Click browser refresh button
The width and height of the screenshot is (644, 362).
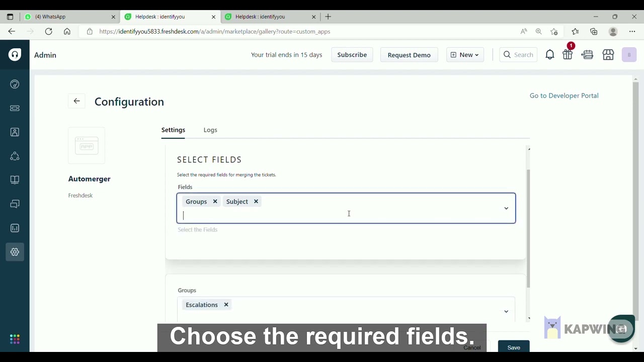click(x=48, y=31)
